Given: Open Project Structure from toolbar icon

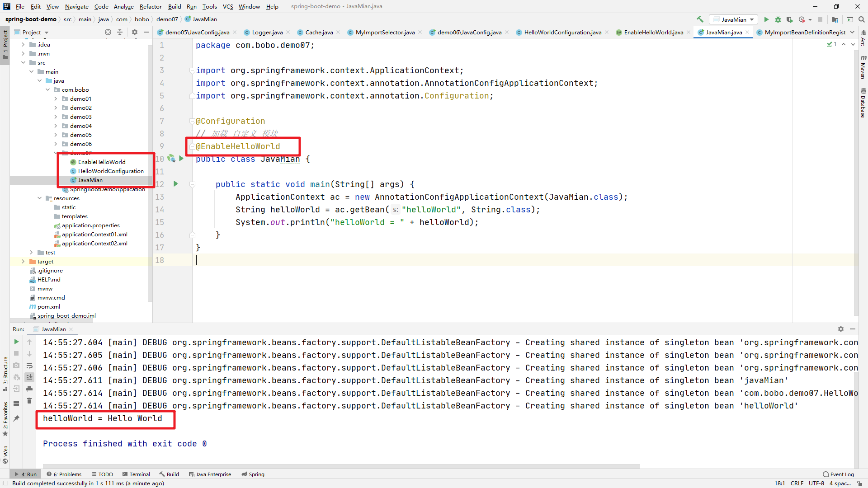Looking at the screenshot, I should click(835, 19).
